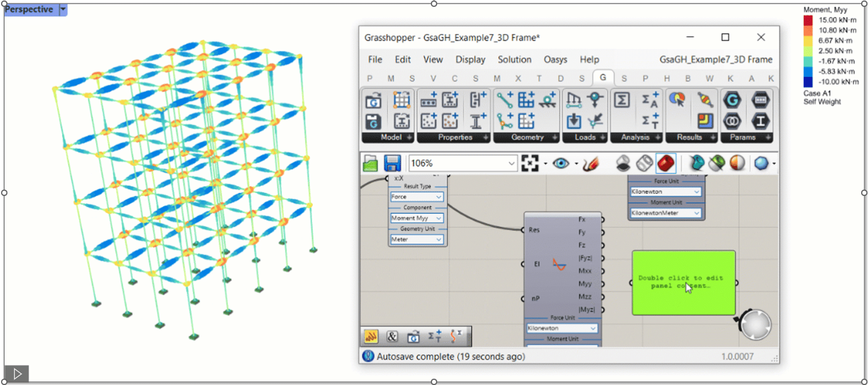Open the upper Force Unit Kilonewton dropdown

pos(665,192)
